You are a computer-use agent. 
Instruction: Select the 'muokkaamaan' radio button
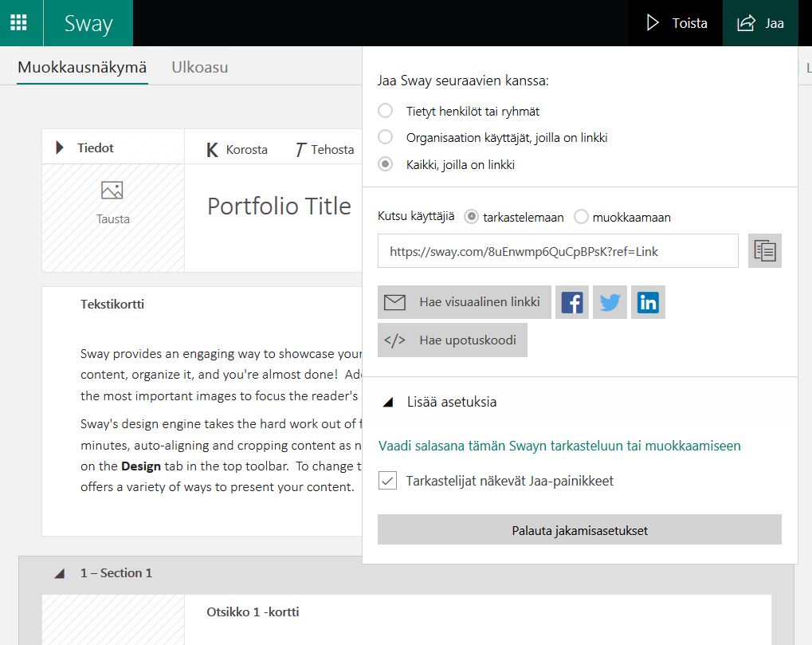[x=582, y=217]
